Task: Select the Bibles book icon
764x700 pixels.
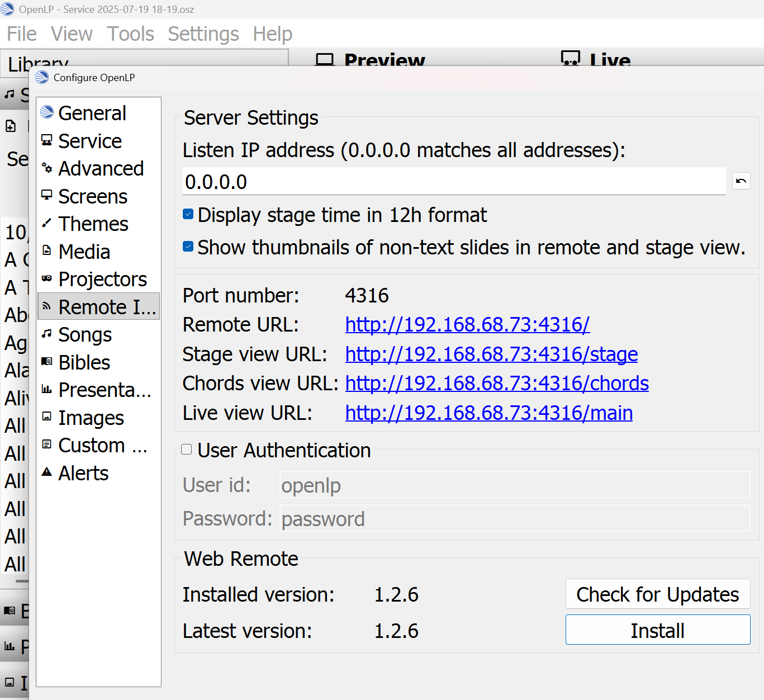Action: (47, 362)
